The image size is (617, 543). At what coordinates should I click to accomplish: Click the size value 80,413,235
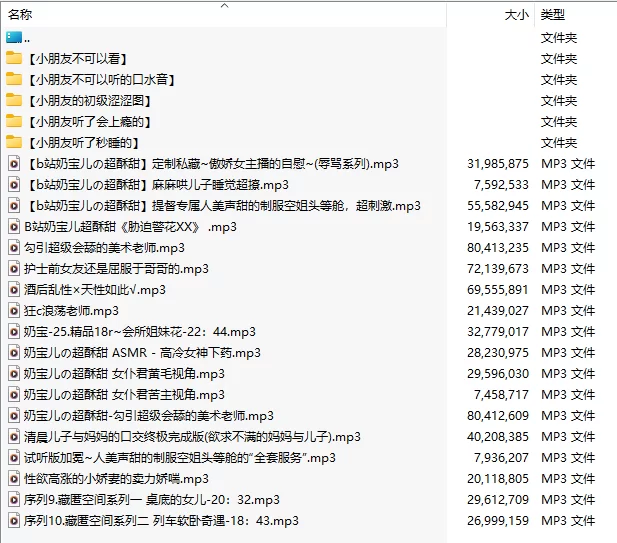[498, 247]
